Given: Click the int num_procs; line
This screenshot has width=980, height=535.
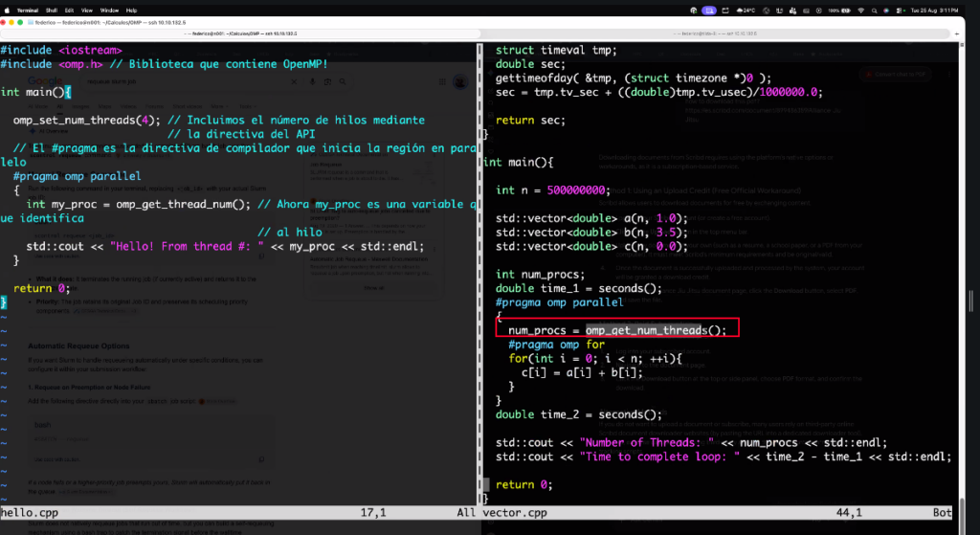Looking at the screenshot, I should point(541,275).
